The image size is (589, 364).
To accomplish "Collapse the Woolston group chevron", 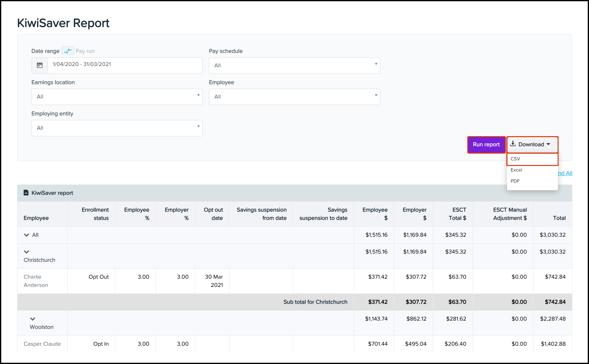I will [x=33, y=319].
